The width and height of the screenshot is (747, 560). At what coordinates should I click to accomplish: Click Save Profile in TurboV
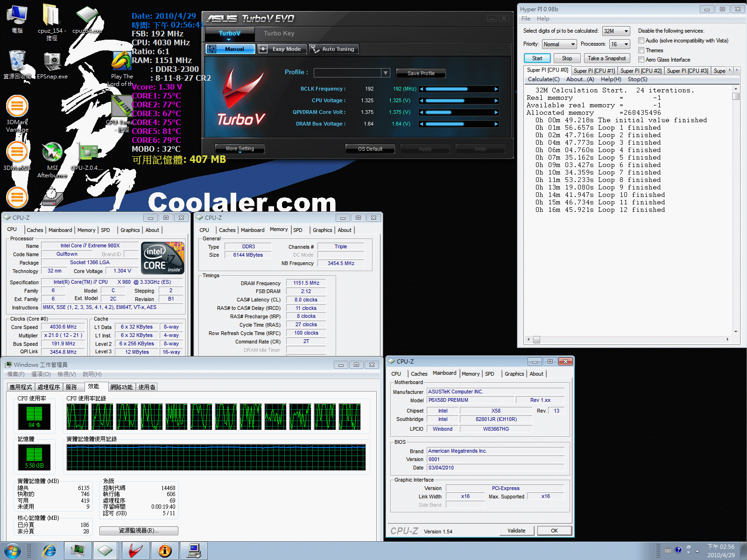pyautogui.click(x=421, y=73)
